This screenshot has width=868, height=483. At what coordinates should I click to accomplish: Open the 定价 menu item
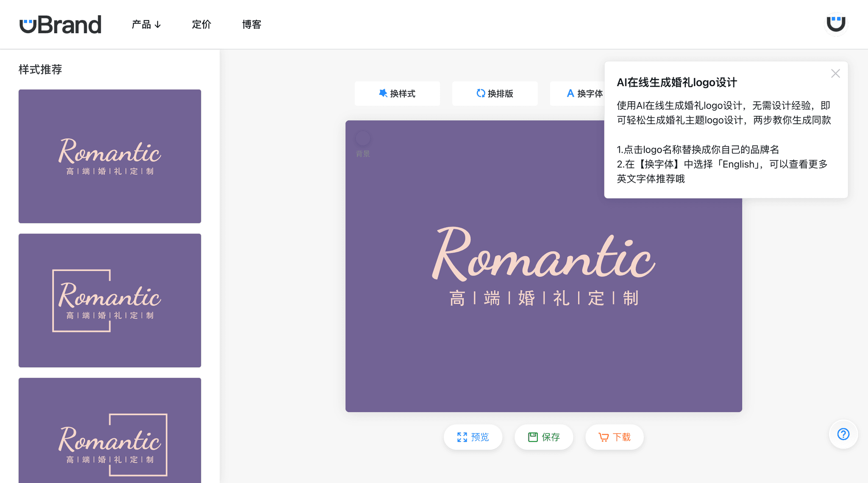[x=201, y=25]
